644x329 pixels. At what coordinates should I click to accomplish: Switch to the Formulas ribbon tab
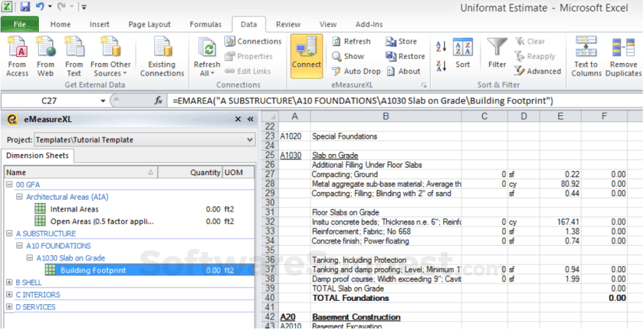pos(205,25)
